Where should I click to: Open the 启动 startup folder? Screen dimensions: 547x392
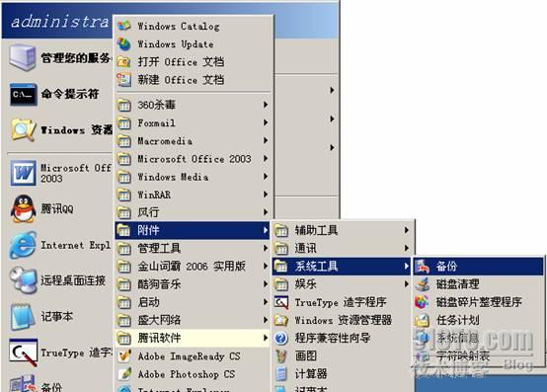click(x=193, y=302)
